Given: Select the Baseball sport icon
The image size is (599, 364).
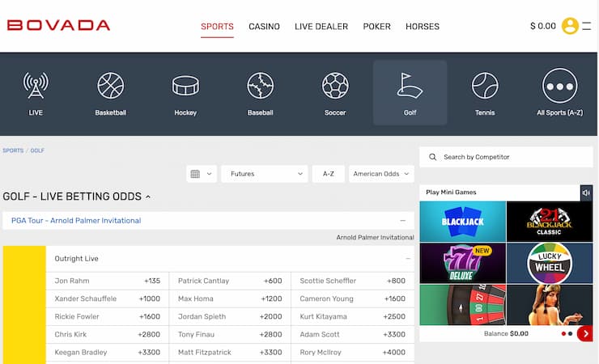Looking at the screenshot, I should coord(260,86).
